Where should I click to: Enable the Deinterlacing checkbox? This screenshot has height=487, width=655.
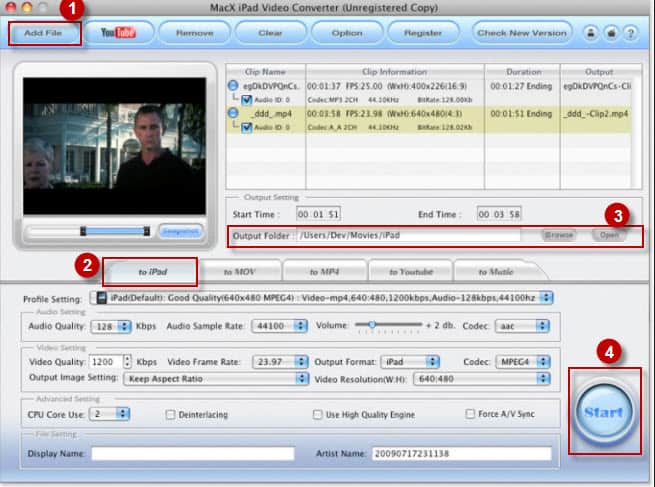170,414
